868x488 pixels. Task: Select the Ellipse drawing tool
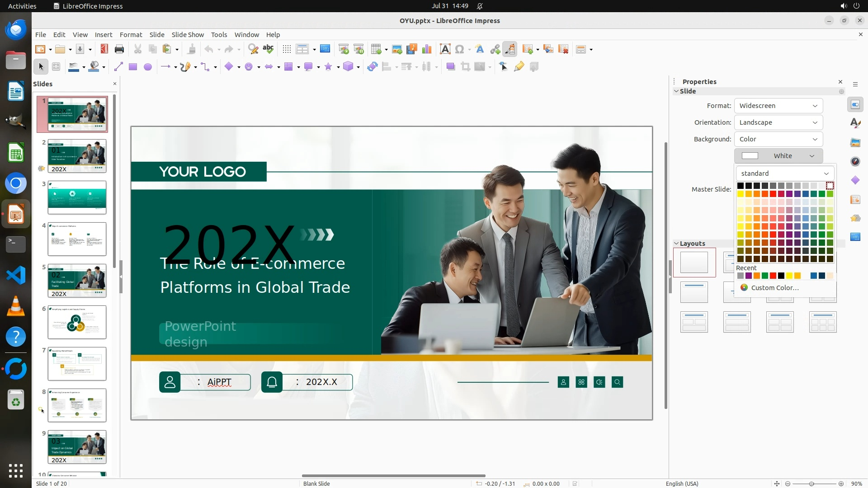click(x=147, y=67)
